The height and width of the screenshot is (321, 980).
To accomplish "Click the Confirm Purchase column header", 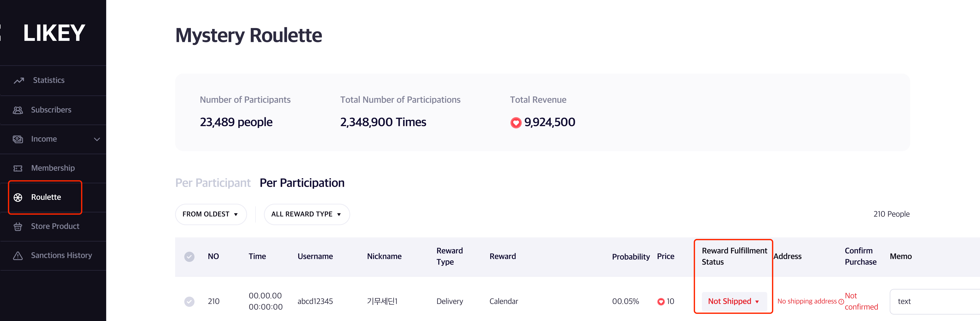I will point(861,256).
